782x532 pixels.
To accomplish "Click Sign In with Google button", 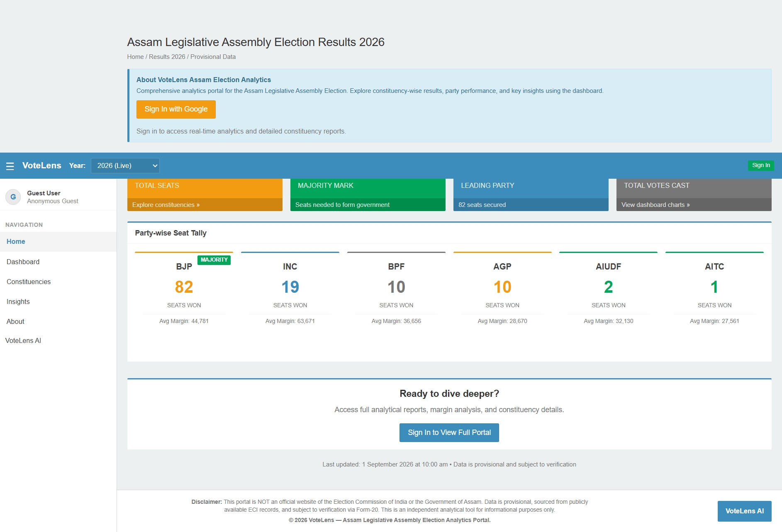I will 176,109.
